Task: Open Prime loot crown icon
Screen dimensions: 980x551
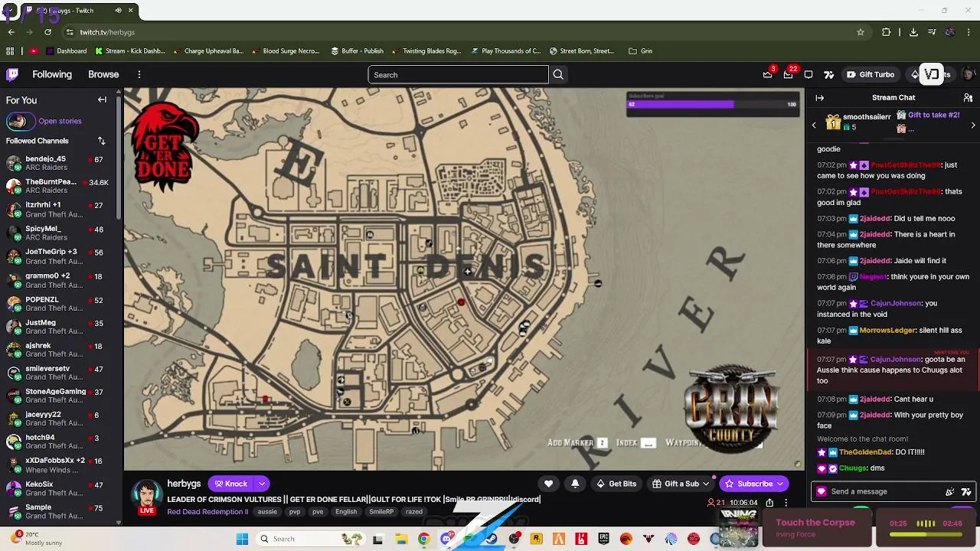Action: click(768, 74)
